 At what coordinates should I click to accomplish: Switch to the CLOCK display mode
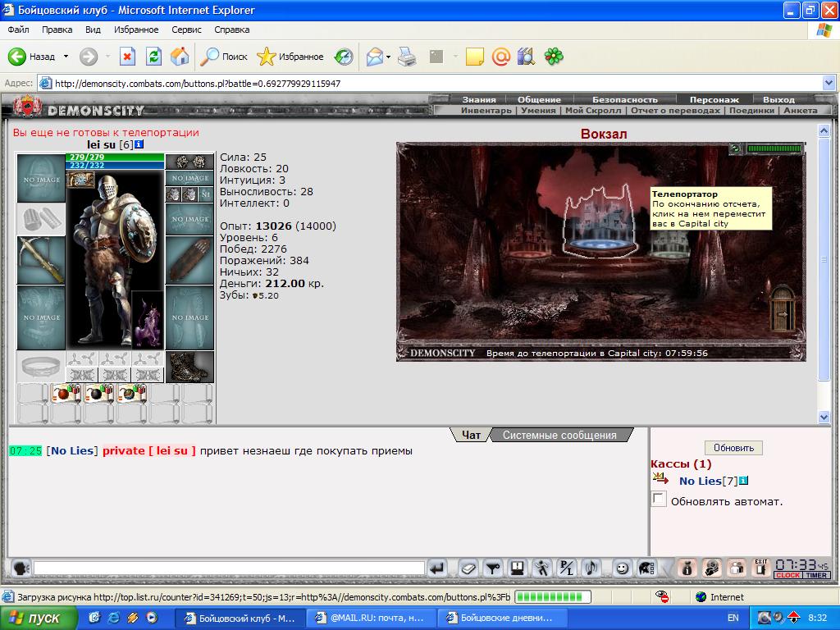788,575
